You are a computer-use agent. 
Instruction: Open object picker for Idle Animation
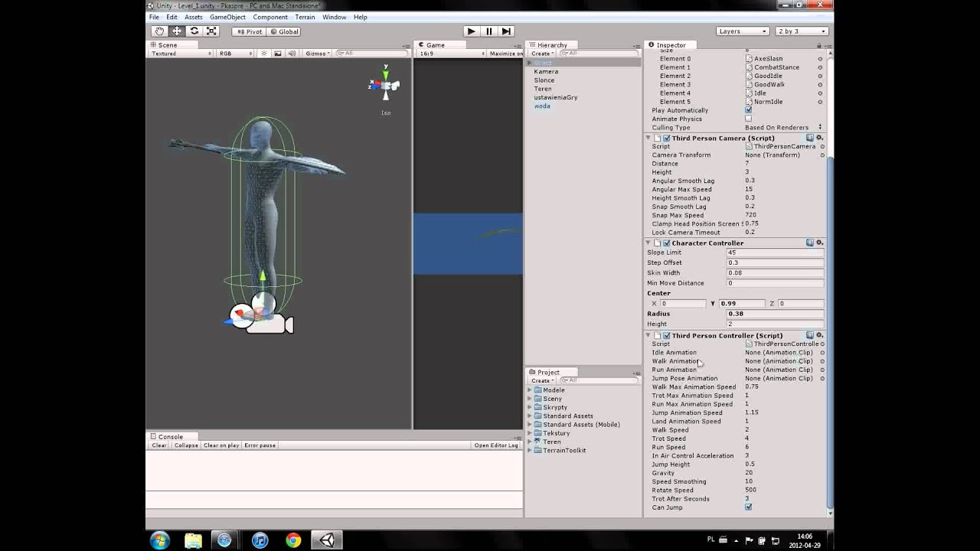(x=822, y=353)
